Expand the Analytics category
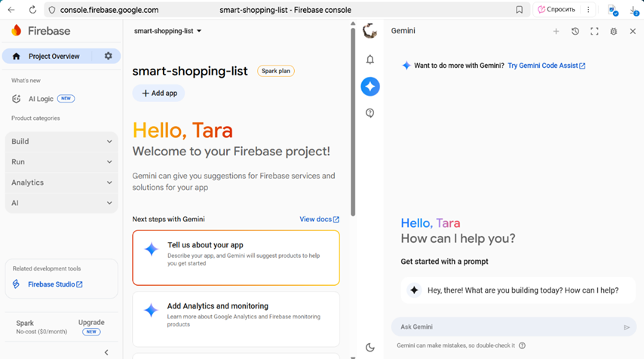 coord(62,183)
